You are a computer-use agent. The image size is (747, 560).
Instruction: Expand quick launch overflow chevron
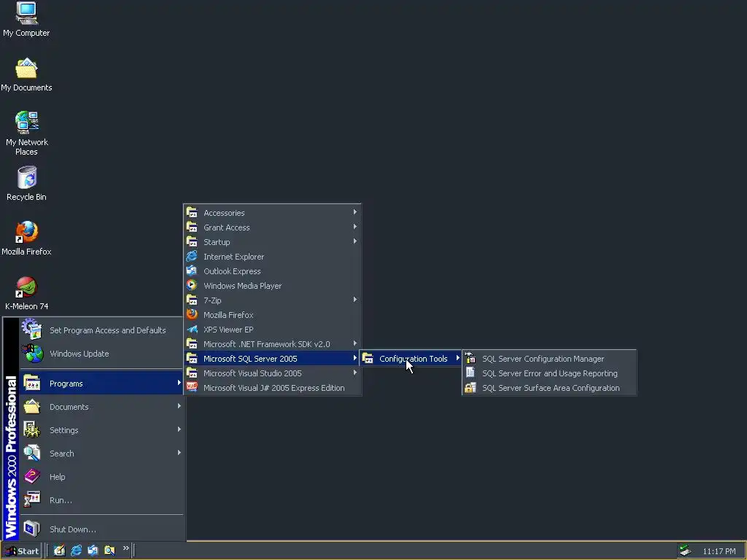coord(125,548)
